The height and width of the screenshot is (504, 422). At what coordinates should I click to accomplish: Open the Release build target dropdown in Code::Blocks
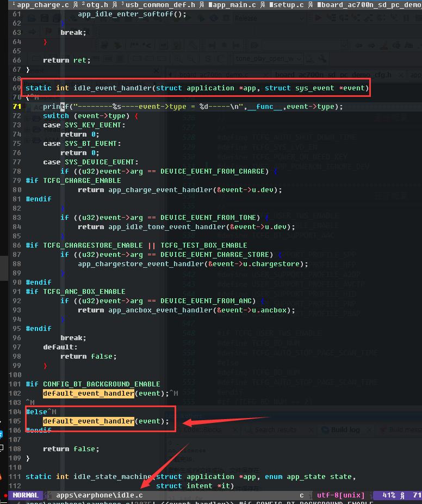pos(269,19)
